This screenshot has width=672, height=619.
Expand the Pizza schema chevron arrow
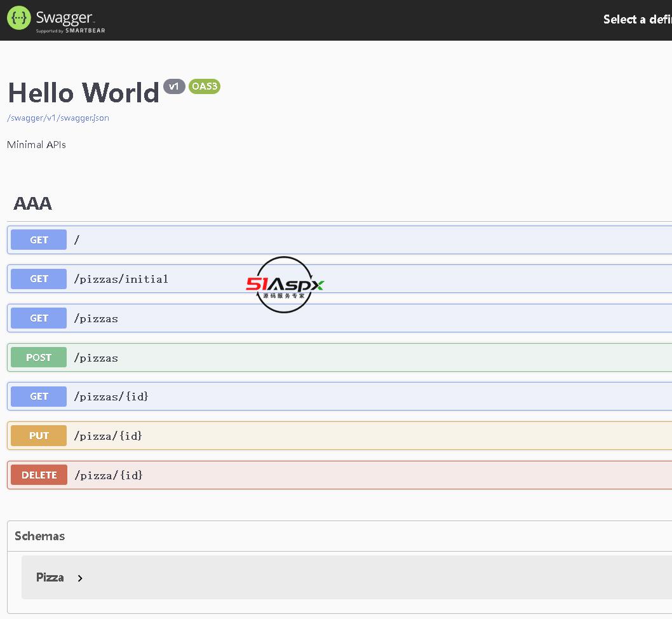coord(80,578)
